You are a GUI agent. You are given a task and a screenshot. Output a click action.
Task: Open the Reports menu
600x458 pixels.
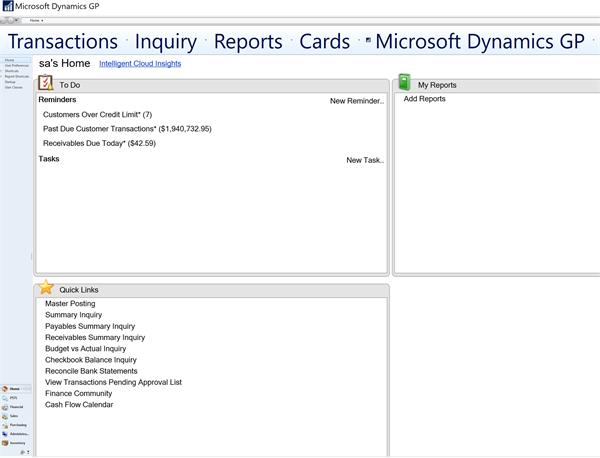coord(248,41)
